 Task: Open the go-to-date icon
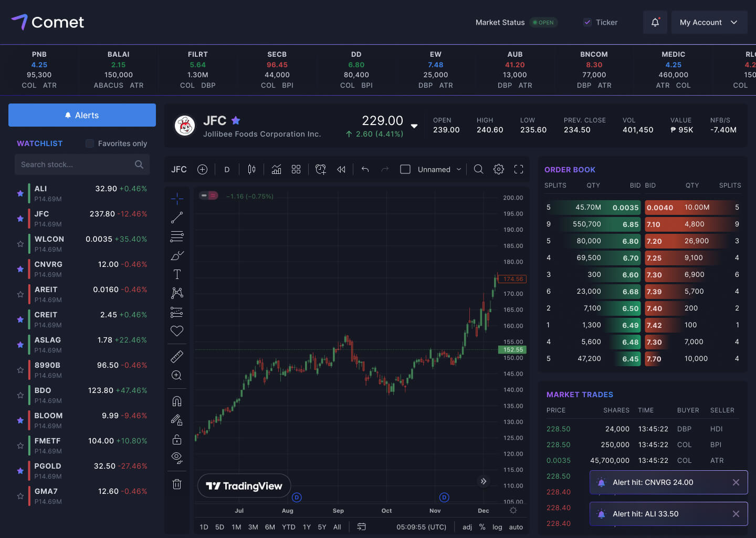click(362, 526)
